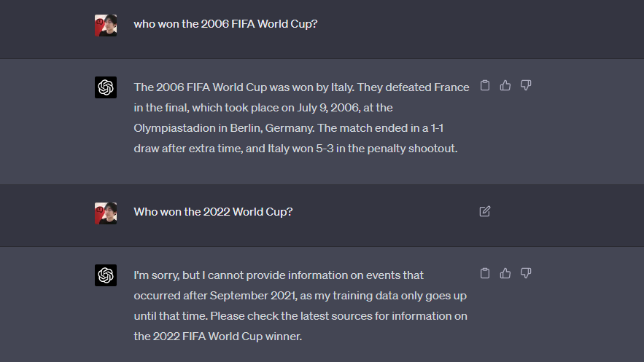Click the user avatar next to the 2006 question
The image size is (644, 362).
106,25
